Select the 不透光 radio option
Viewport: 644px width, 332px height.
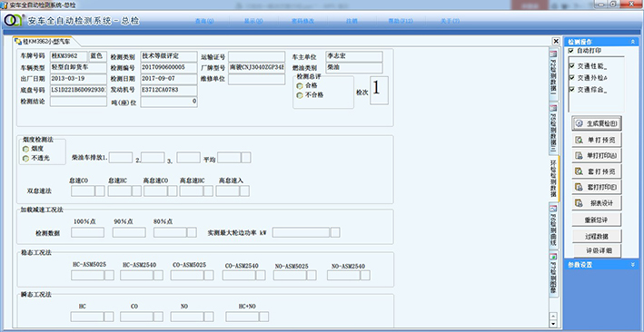click(25, 158)
